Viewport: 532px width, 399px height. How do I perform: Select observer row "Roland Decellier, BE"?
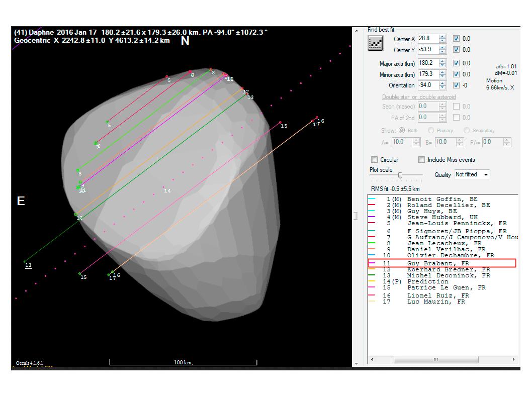click(442, 205)
